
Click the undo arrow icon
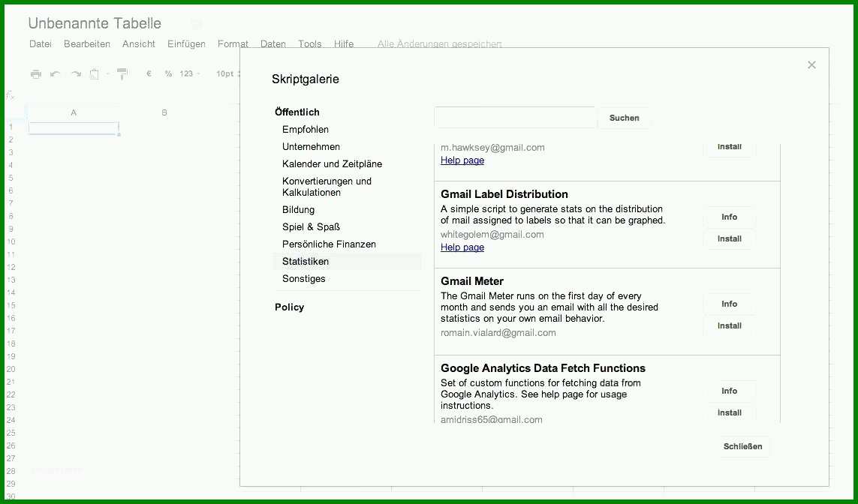click(x=55, y=73)
